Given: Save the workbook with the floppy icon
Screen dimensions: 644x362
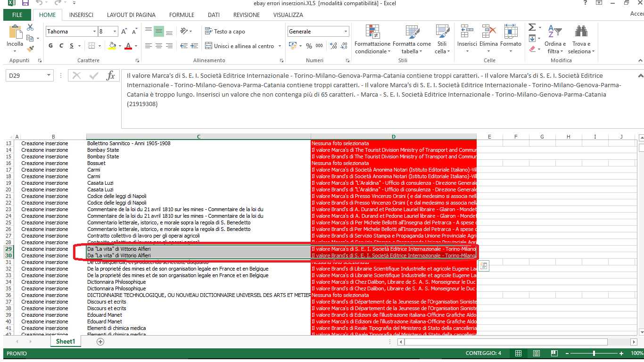Looking at the screenshot, I should point(25,3).
